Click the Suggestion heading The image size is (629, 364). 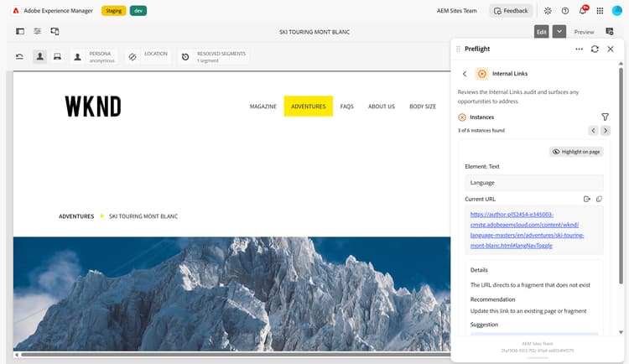[x=484, y=325]
